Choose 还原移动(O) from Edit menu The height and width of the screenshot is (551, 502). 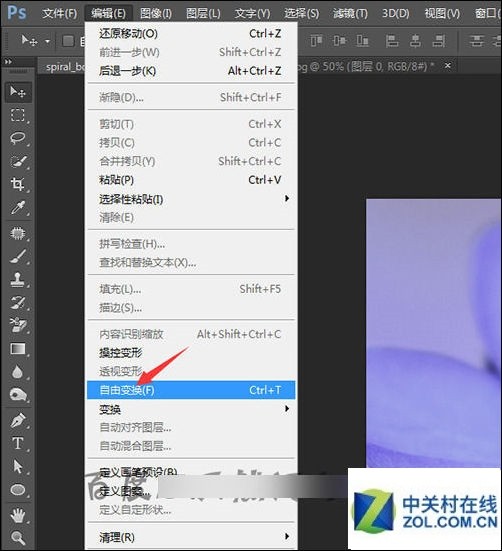(191, 34)
